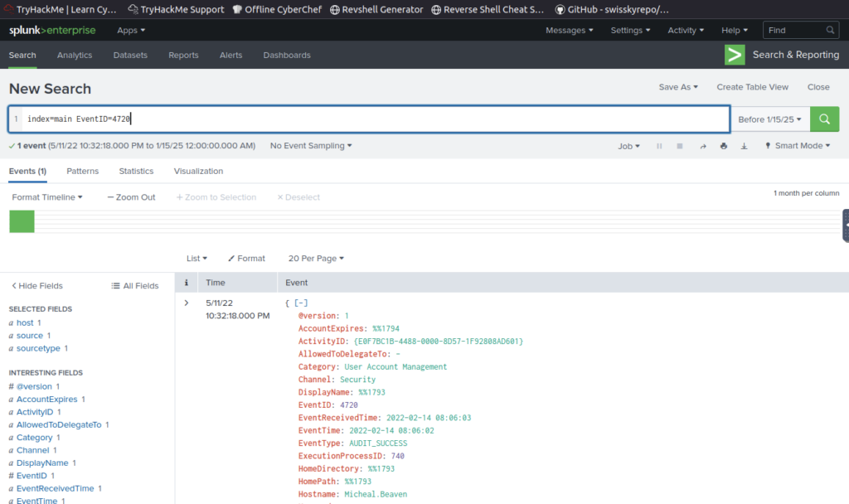The width and height of the screenshot is (849, 504).
Task: Open the Format options button
Action: click(x=246, y=259)
